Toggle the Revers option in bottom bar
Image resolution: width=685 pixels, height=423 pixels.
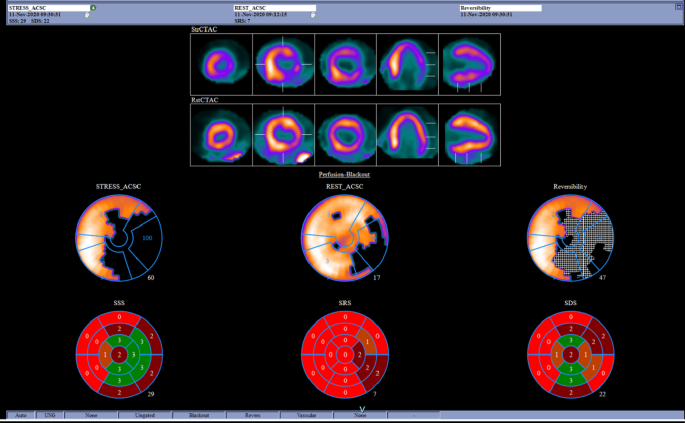pos(253,414)
